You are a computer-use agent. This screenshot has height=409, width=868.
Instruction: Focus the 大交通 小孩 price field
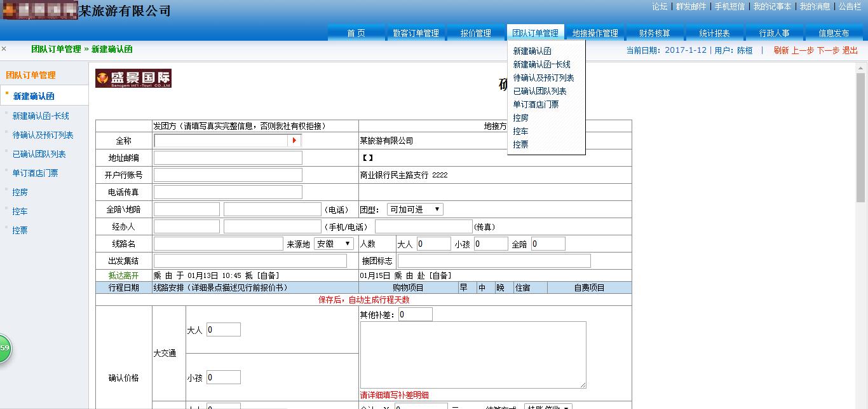tap(224, 377)
